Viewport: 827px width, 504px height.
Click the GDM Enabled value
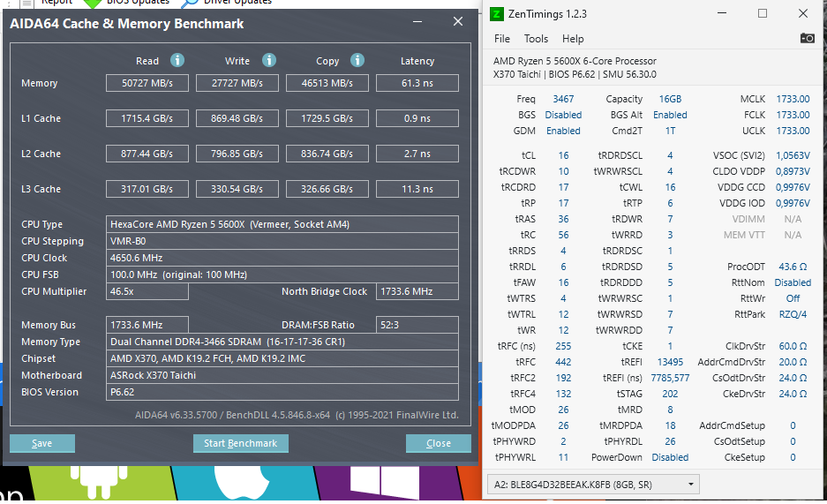pos(563,131)
